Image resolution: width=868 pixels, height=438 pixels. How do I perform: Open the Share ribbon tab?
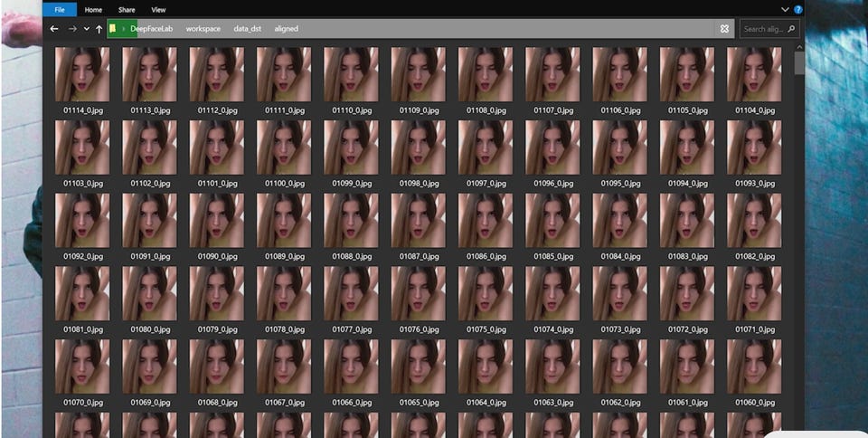127,9
